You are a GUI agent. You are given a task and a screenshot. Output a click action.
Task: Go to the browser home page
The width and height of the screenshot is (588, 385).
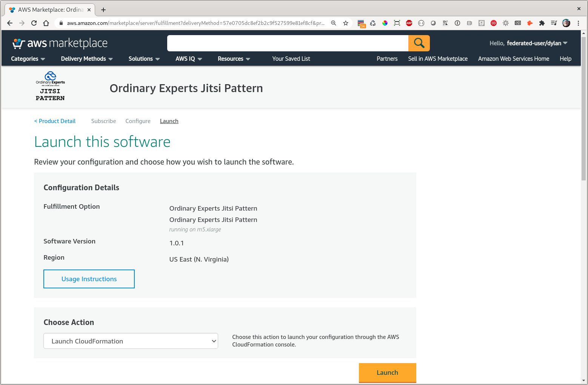pyautogui.click(x=46, y=23)
